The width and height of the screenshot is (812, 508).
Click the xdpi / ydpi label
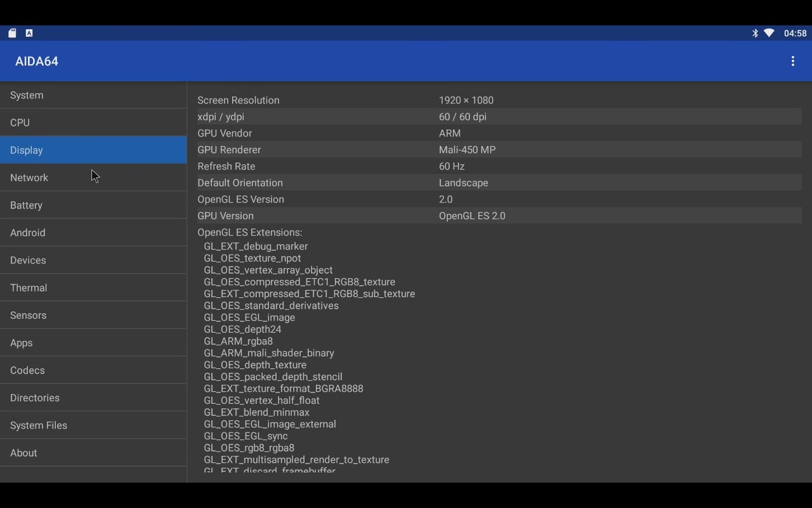[x=221, y=117]
